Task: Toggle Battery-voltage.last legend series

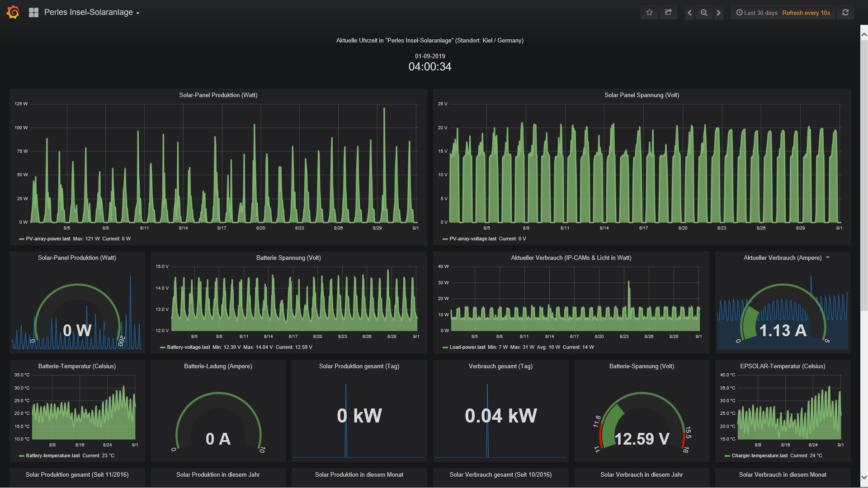Action: [188, 347]
